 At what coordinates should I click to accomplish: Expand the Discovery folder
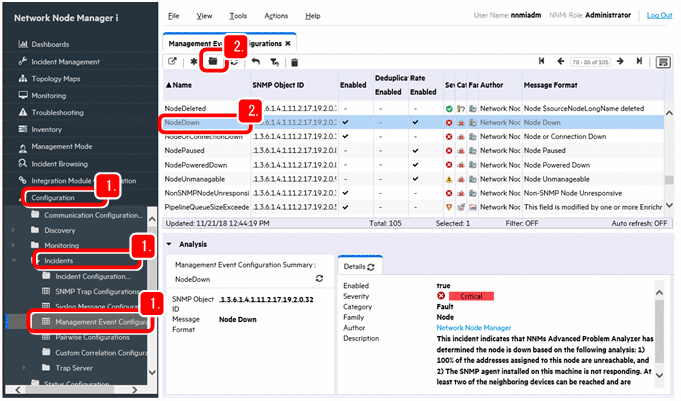(14, 229)
